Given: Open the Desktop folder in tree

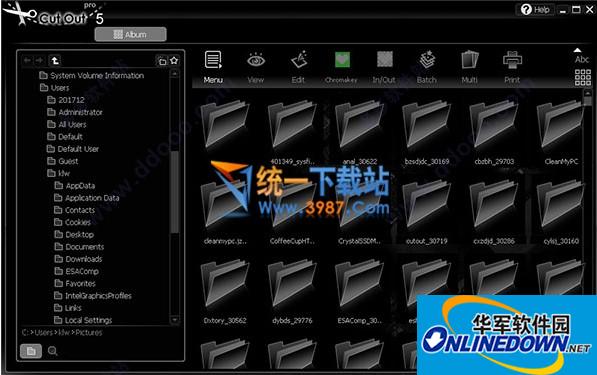Looking at the screenshot, I should pyautogui.click(x=74, y=234).
